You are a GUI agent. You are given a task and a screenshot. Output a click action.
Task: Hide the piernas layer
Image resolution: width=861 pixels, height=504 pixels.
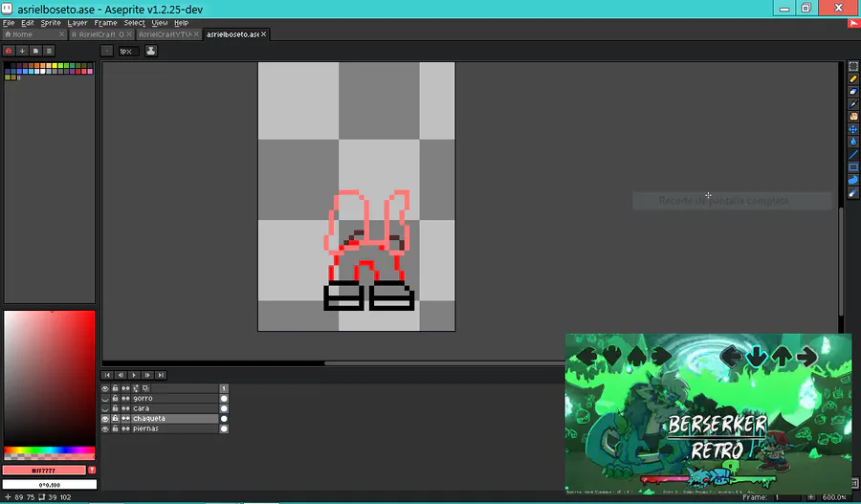coord(105,428)
